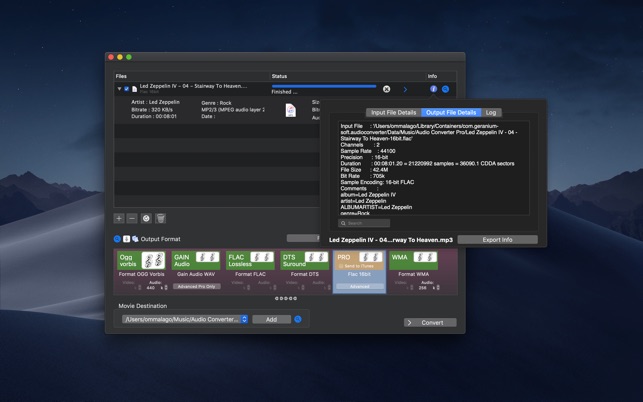Click the blue arrow icon in Status column
The image size is (643, 402).
tap(405, 89)
